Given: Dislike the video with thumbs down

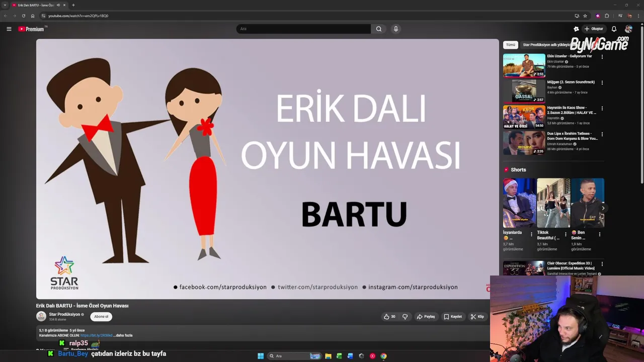Looking at the screenshot, I should (405, 317).
